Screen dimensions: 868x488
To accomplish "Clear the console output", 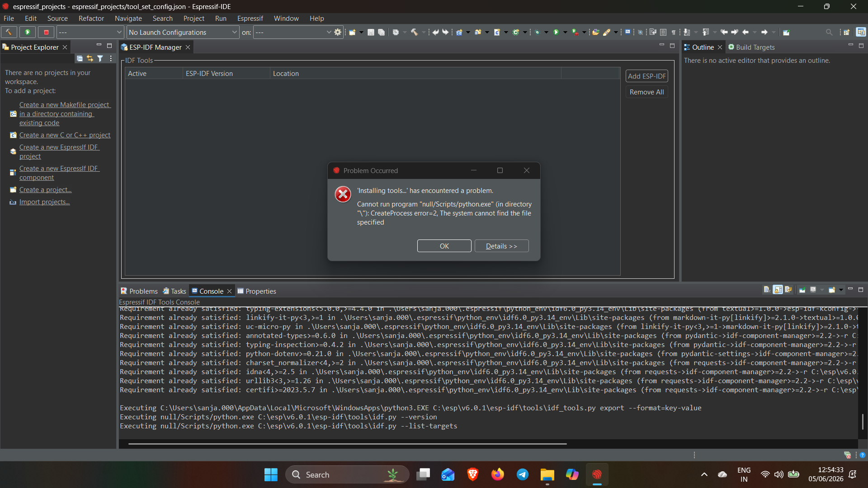I will click(767, 290).
